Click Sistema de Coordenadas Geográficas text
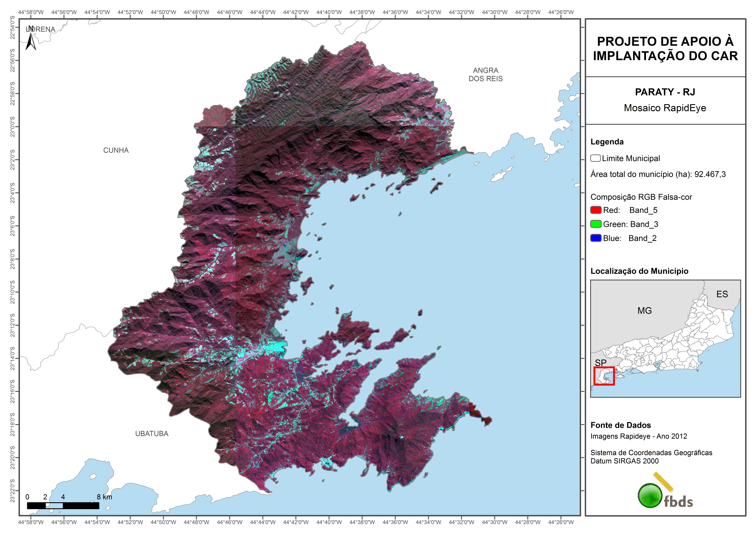Viewport: 756px width, 534px height. tap(651, 453)
